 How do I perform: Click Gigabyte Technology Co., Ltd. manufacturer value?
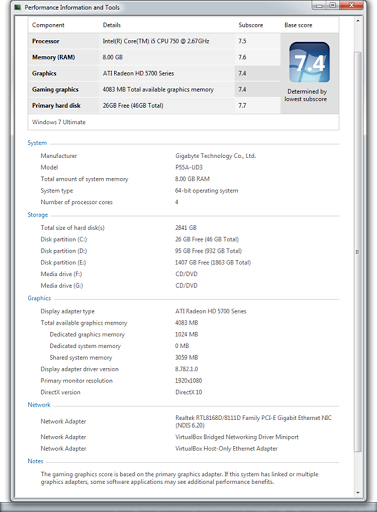(216, 156)
